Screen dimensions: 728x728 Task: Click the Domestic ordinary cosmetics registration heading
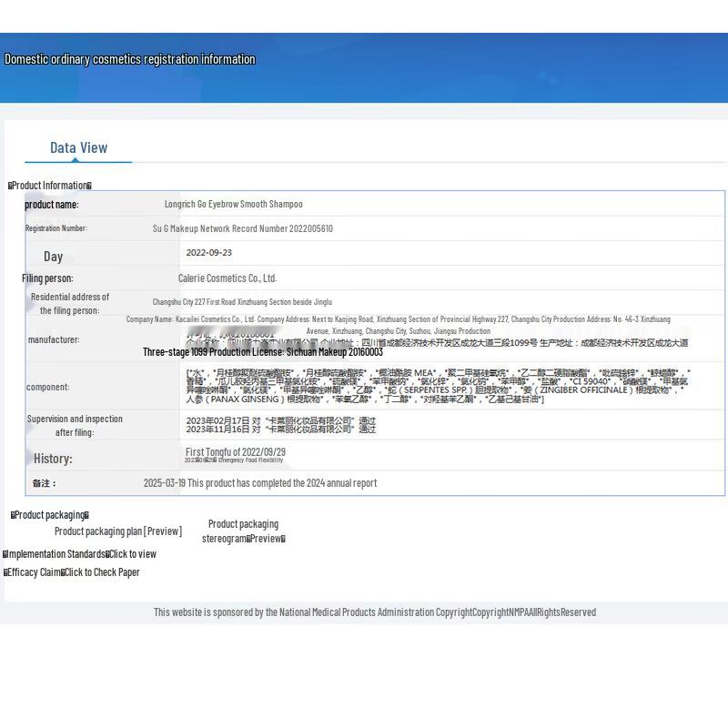pos(129,59)
